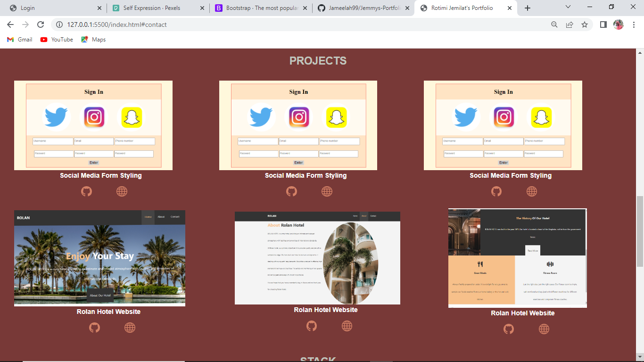Click the page vertical scrollbar thumb

(x=640, y=231)
